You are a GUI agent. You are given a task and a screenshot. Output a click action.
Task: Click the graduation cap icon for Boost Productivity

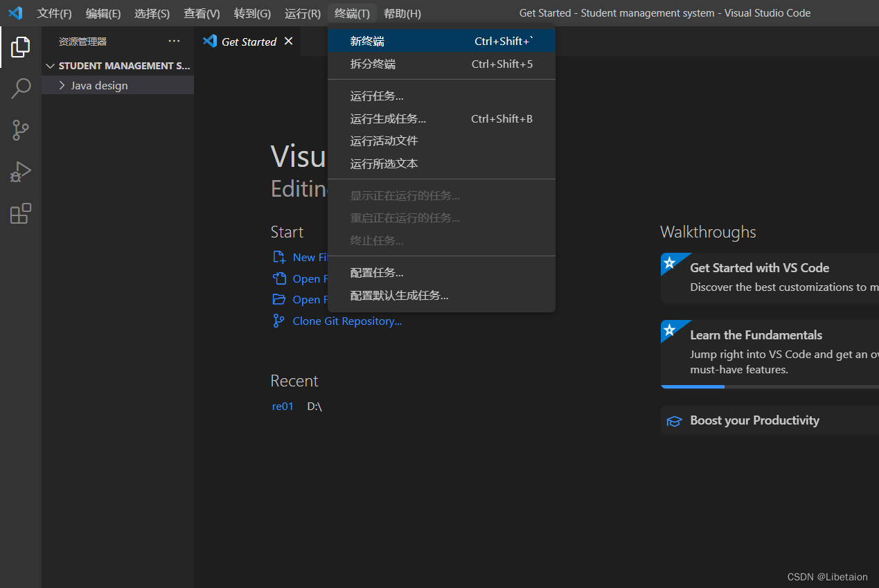click(x=674, y=421)
